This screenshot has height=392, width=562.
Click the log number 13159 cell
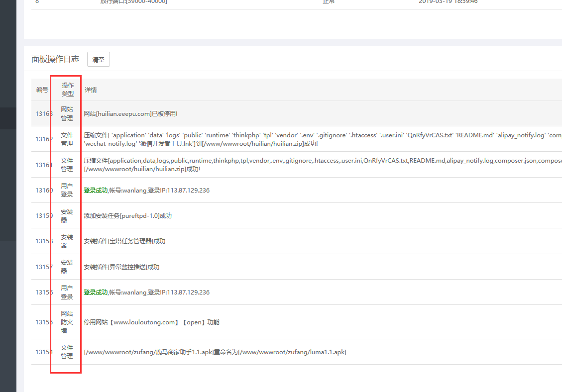pos(44,216)
